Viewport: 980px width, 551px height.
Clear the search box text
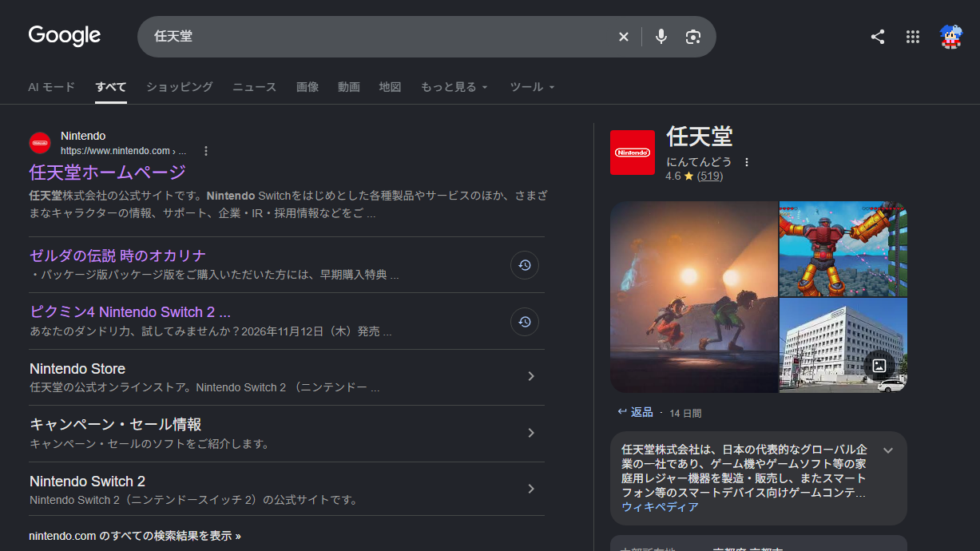click(624, 37)
